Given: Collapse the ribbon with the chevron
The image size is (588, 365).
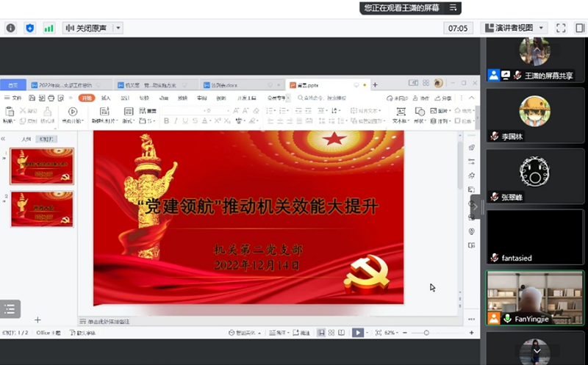Looking at the screenshot, I should (x=472, y=98).
